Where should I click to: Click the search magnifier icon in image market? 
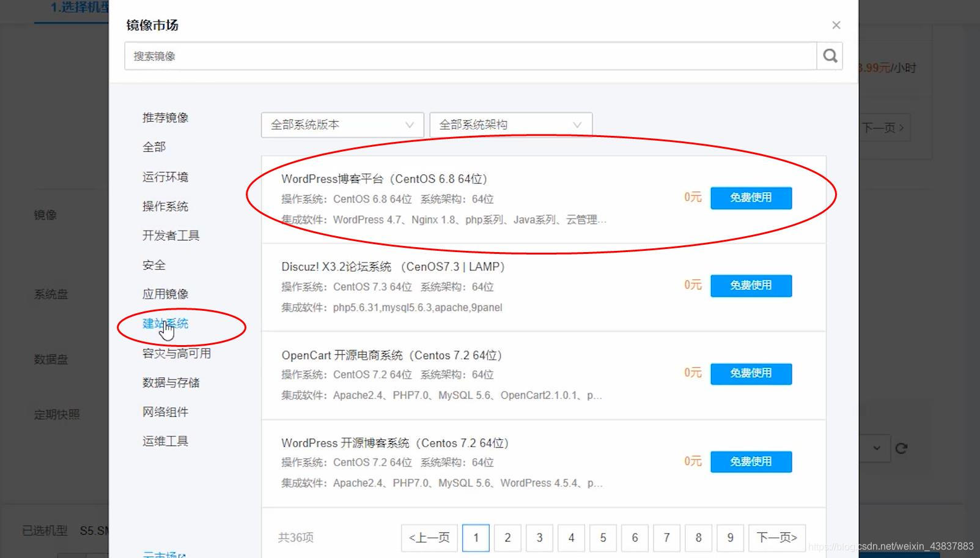[x=830, y=56]
